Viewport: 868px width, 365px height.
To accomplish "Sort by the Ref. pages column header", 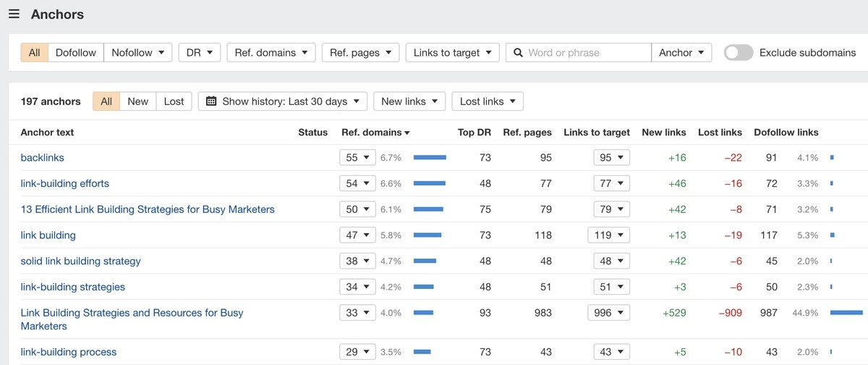I will 527,133.
